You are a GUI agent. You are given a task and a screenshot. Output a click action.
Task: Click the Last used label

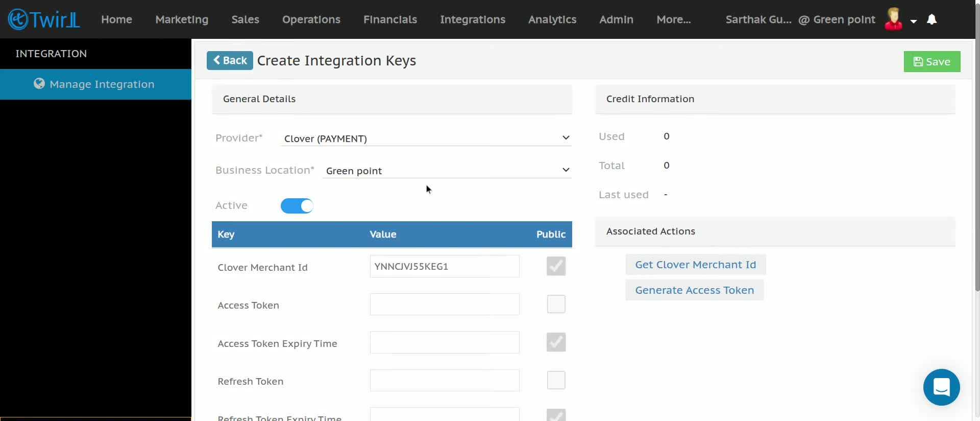pos(623,195)
